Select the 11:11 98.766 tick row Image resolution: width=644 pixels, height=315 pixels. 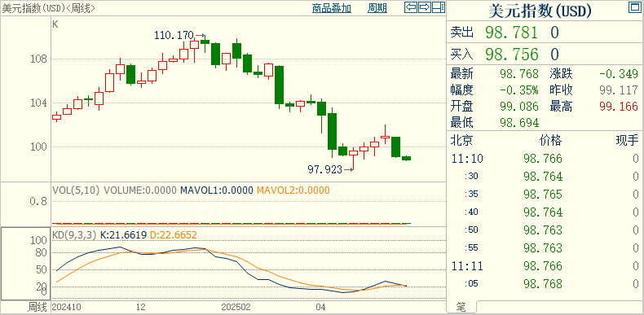pos(545,266)
